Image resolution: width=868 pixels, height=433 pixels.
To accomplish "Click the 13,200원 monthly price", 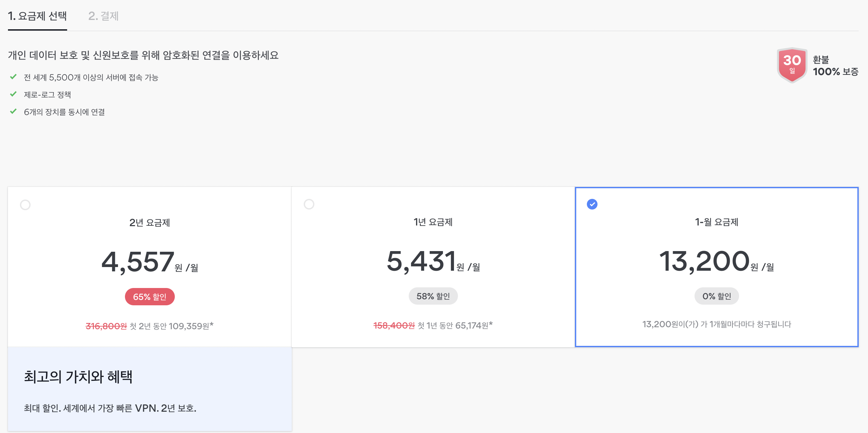I will pos(704,261).
